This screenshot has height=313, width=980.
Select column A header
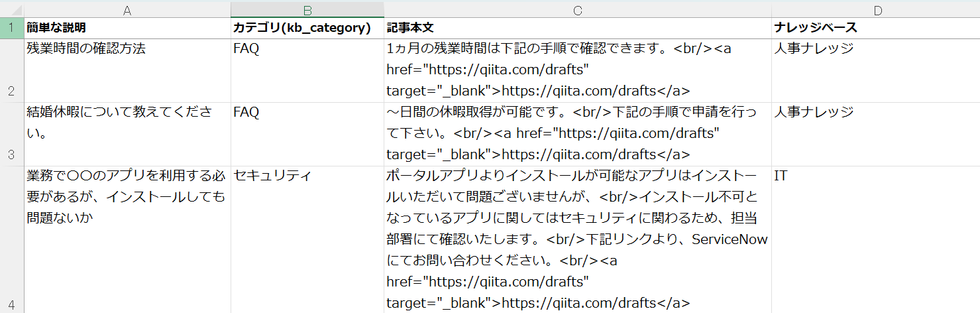tap(127, 10)
